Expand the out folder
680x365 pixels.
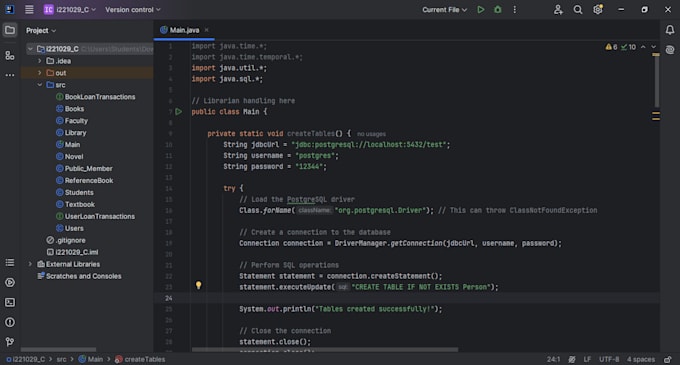pos(39,73)
